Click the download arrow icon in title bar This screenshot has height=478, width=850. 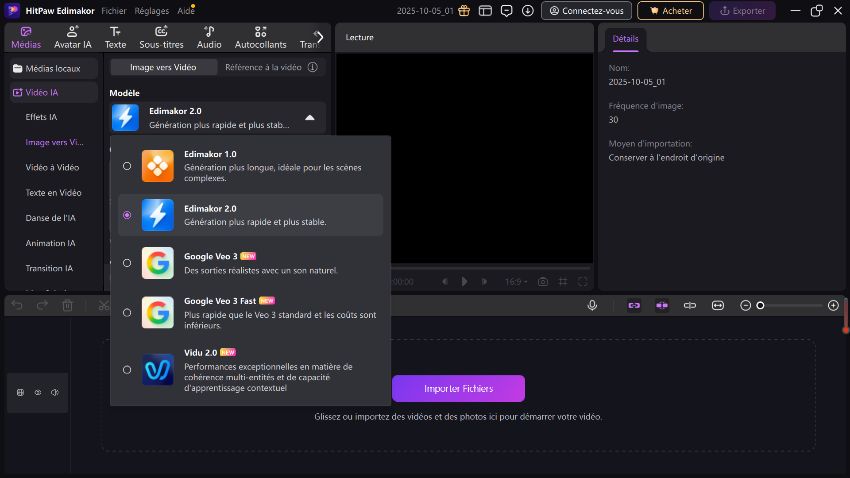(x=527, y=10)
